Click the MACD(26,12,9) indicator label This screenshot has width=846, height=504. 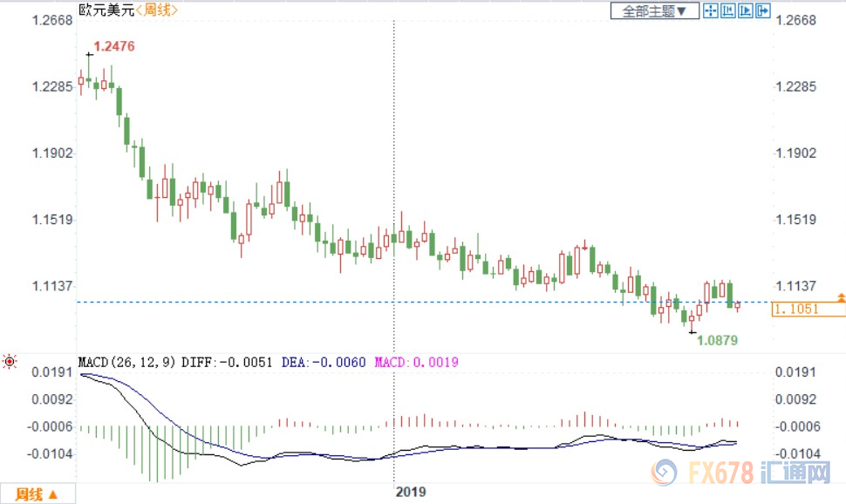tap(127, 362)
